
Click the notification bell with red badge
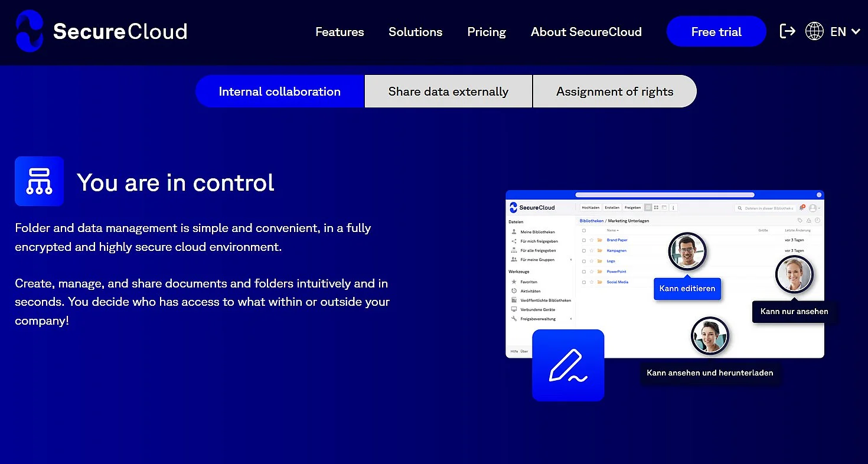coord(801,207)
